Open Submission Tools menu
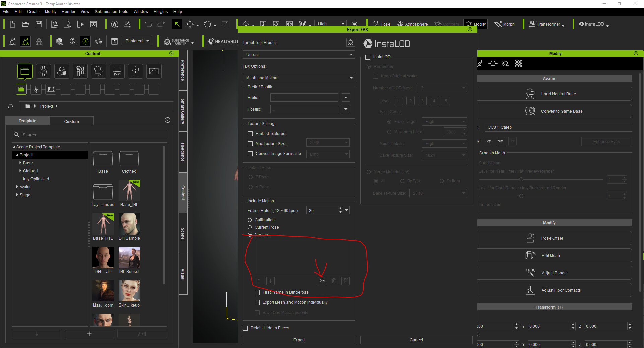Image resolution: width=644 pixels, height=348 pixels. tap(111, 11)
